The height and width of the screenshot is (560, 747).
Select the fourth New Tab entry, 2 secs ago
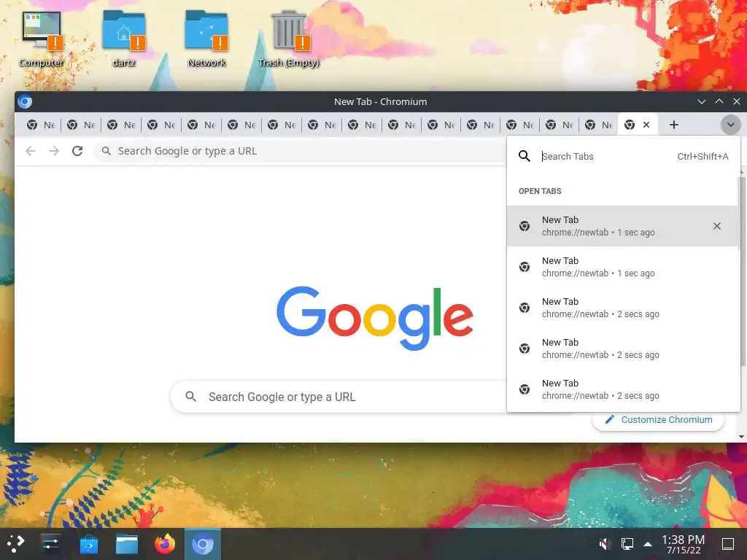(623, 349)
